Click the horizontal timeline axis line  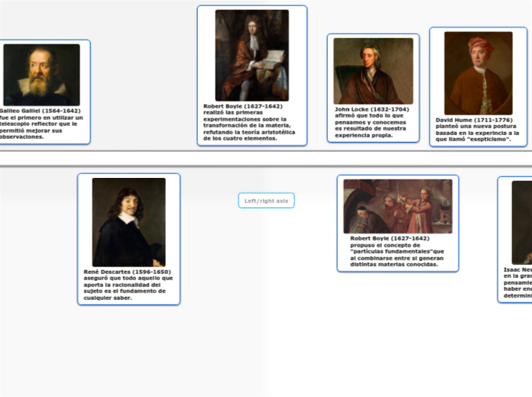coord(266,165)
